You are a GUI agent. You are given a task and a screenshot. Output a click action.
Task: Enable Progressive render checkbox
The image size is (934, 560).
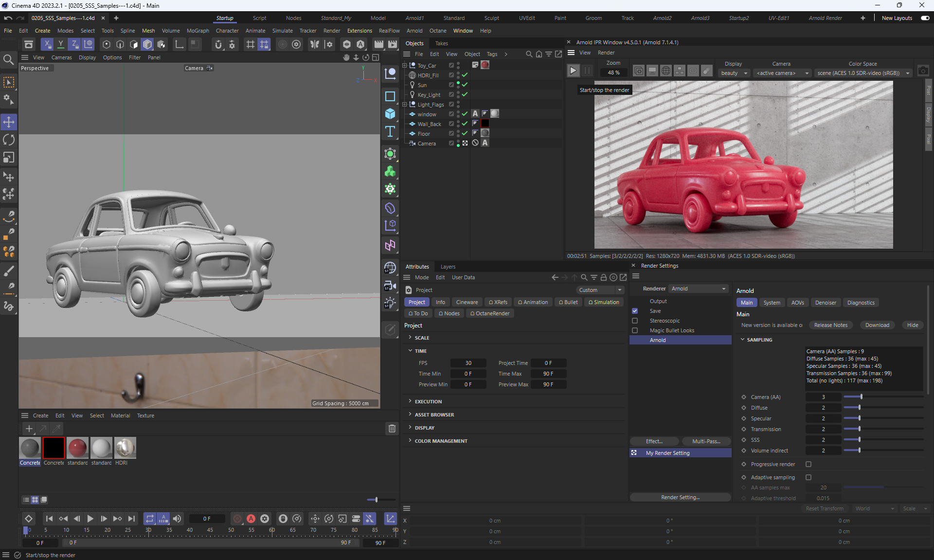(x=808, y=464)
